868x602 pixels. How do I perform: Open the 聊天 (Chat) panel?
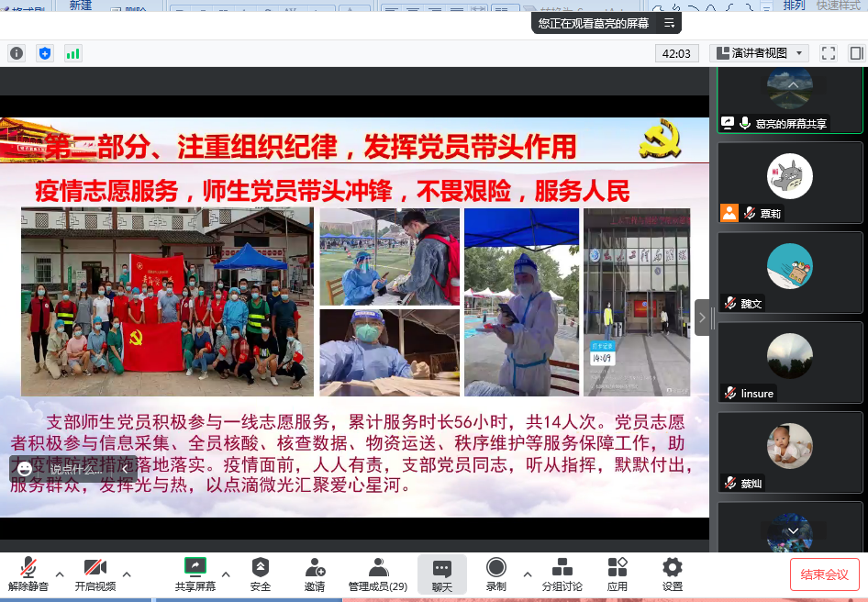coord(442,574)
